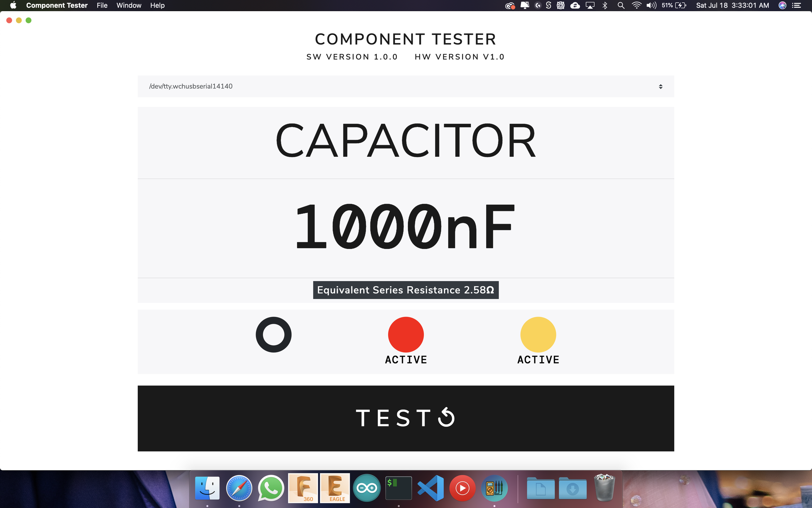Open the Window menu
812x508 pixels.
click(x=129, y=5)
